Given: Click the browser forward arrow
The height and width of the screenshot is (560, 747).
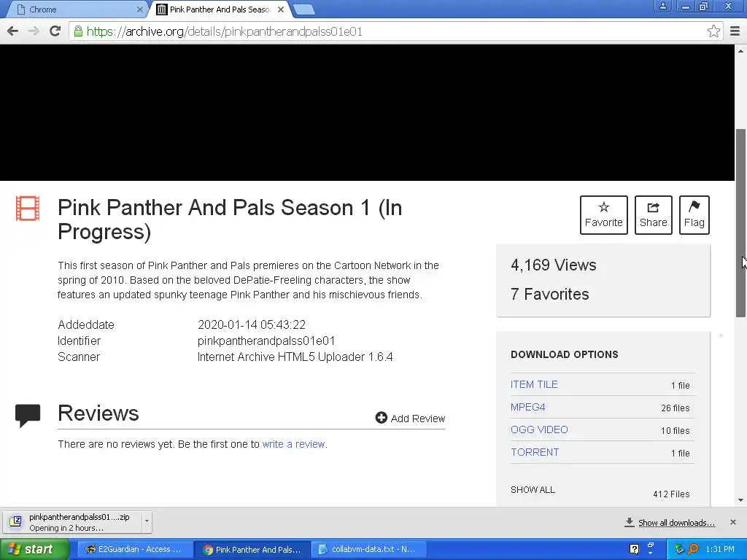Looking at the screenshot, I should coord(34,31).
